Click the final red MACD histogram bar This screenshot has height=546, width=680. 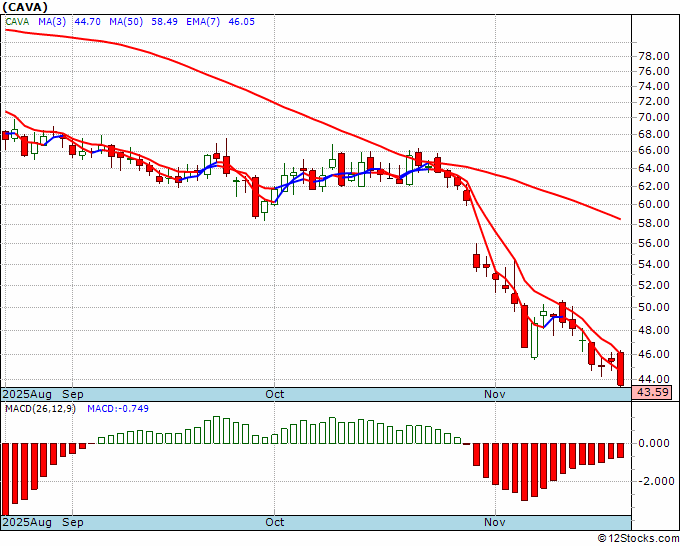tap(621, 450)
